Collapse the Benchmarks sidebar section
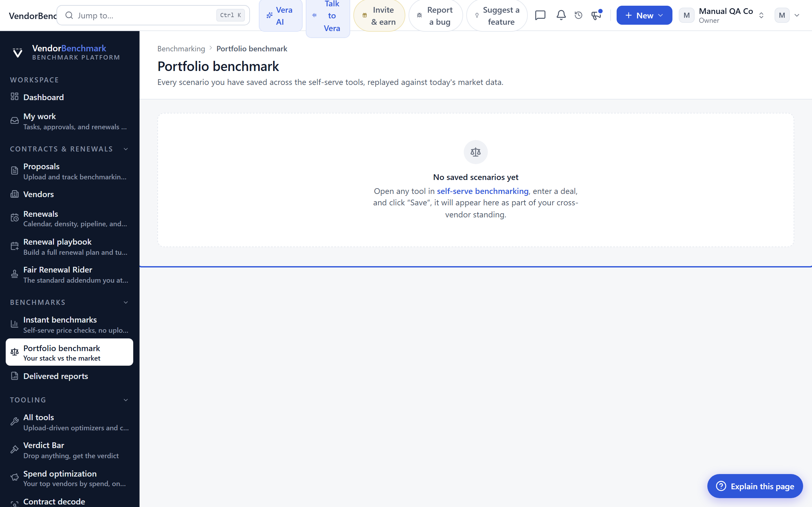This screenshot has height=507, width=812. 126,302
